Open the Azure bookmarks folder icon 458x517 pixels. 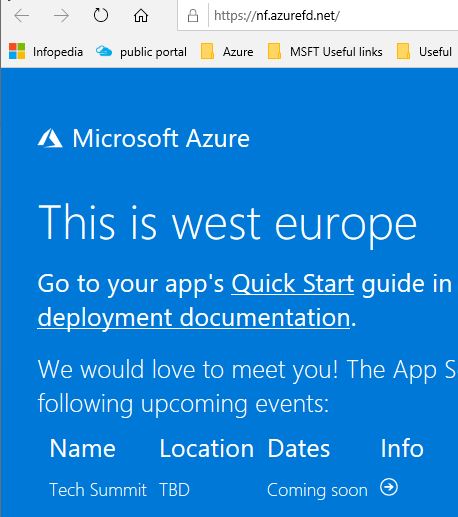click(207, 52)
